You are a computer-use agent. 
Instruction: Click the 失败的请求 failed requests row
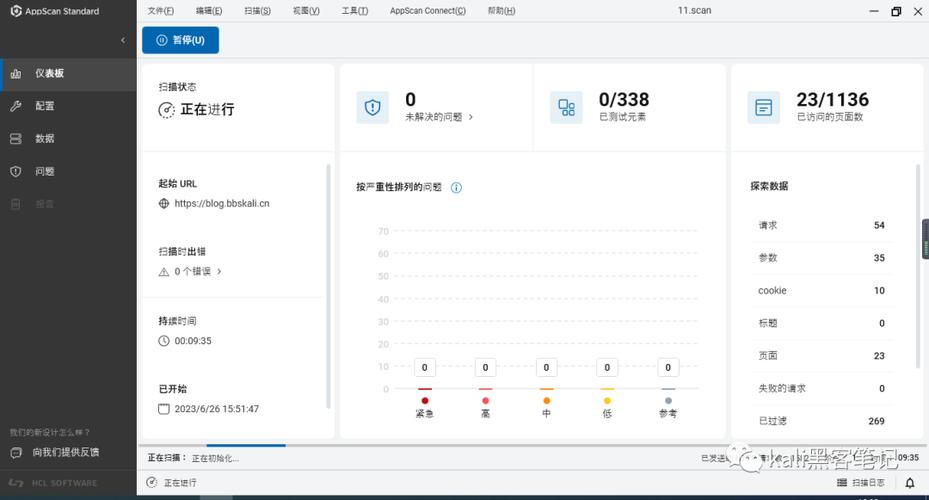coord(821,388)
